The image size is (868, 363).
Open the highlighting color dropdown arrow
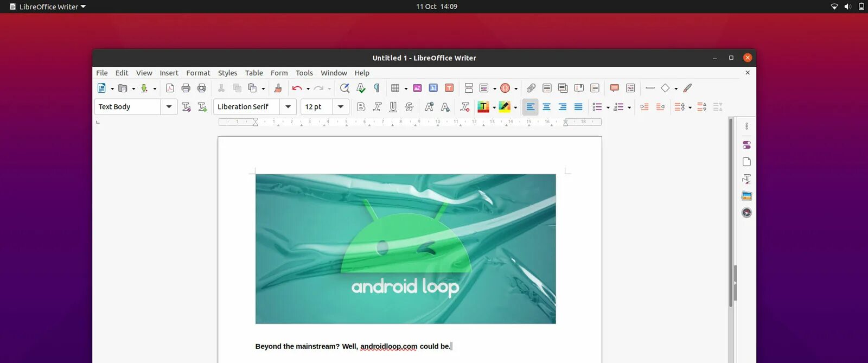pos(515,107)
